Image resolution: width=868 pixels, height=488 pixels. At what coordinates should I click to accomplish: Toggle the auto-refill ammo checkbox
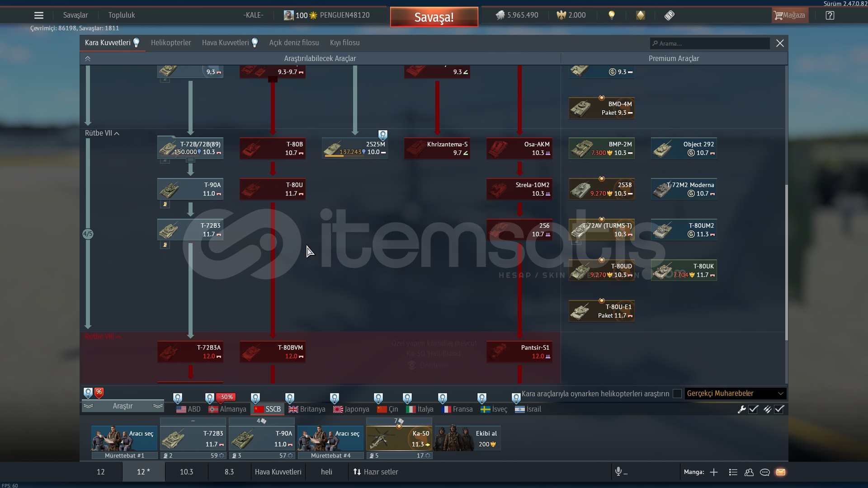779,409
